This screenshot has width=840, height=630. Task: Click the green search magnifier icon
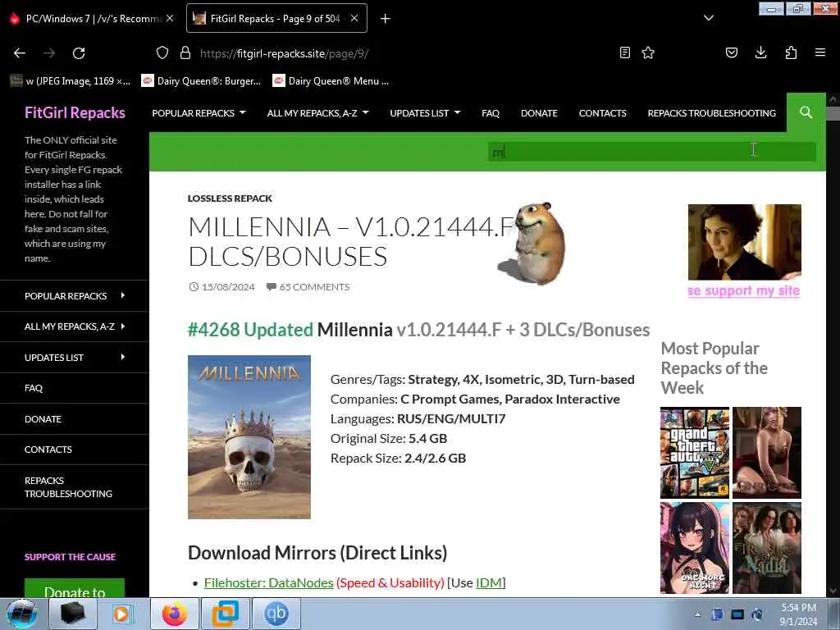[x=806, y=112]
